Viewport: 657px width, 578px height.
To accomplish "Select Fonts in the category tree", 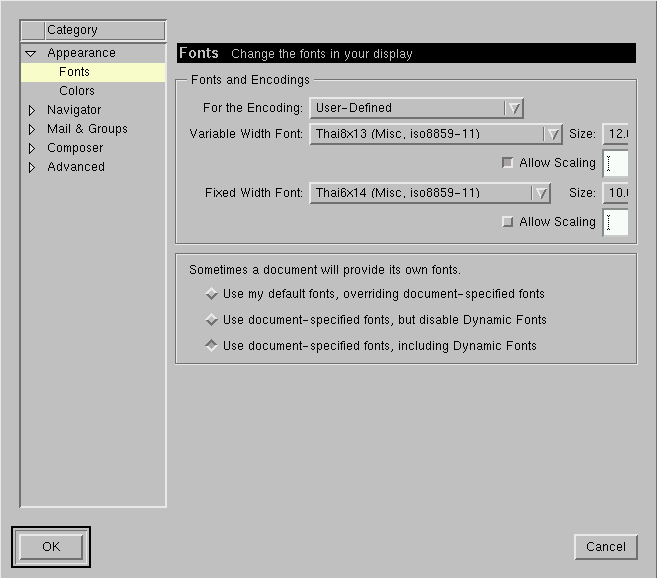I will (74, 72).
